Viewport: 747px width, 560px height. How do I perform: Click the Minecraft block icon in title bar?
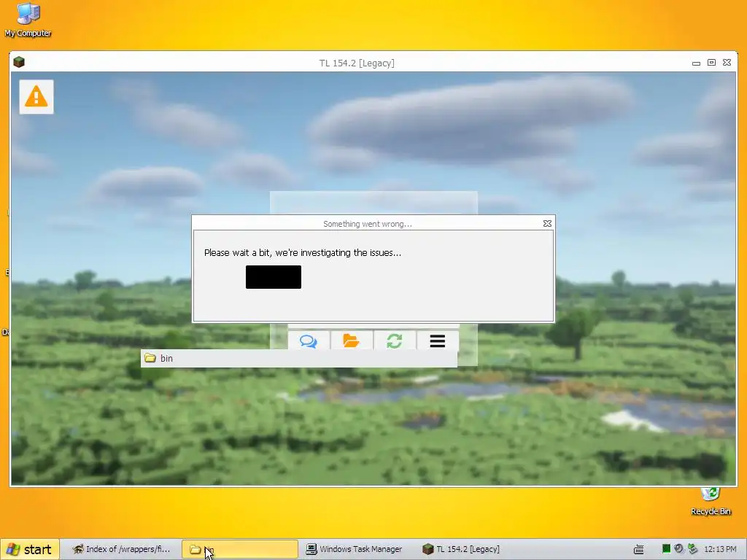[x=19, y=62]
